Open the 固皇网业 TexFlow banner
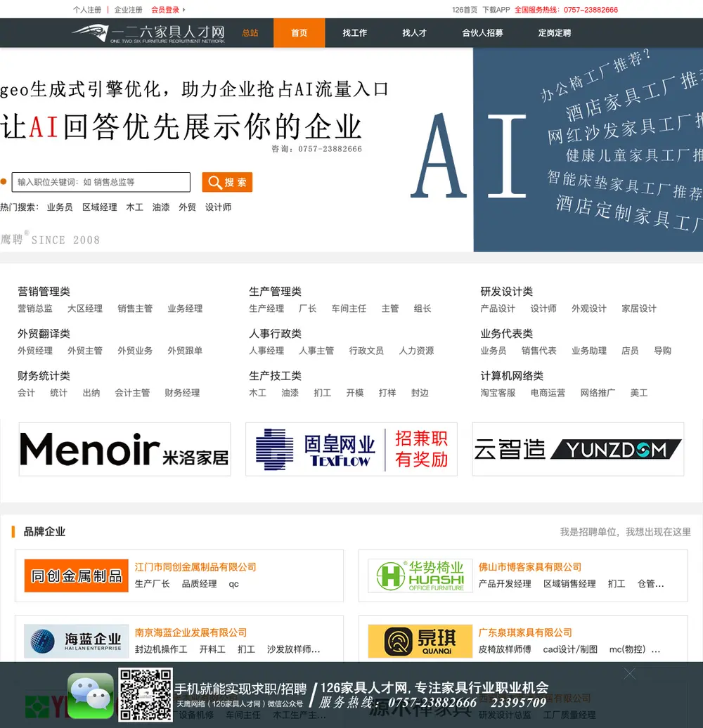This screenshot has height=728, width=703. 351,449
